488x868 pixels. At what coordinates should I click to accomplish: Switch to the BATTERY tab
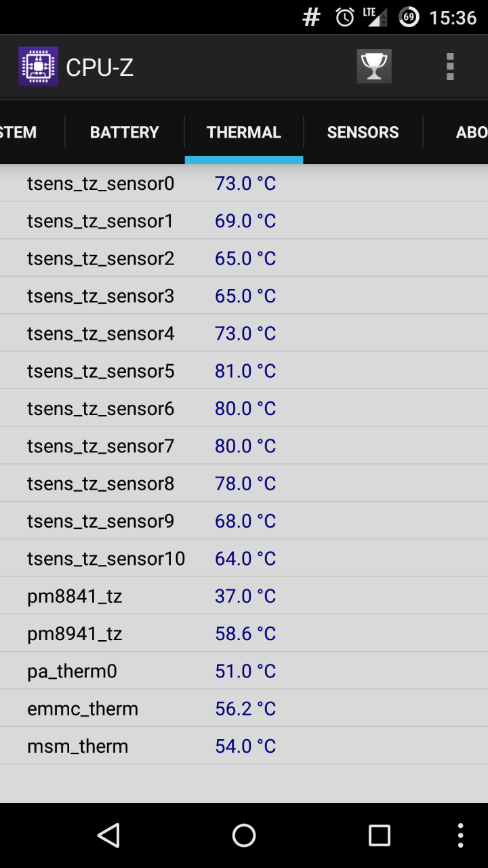point(125,132)
